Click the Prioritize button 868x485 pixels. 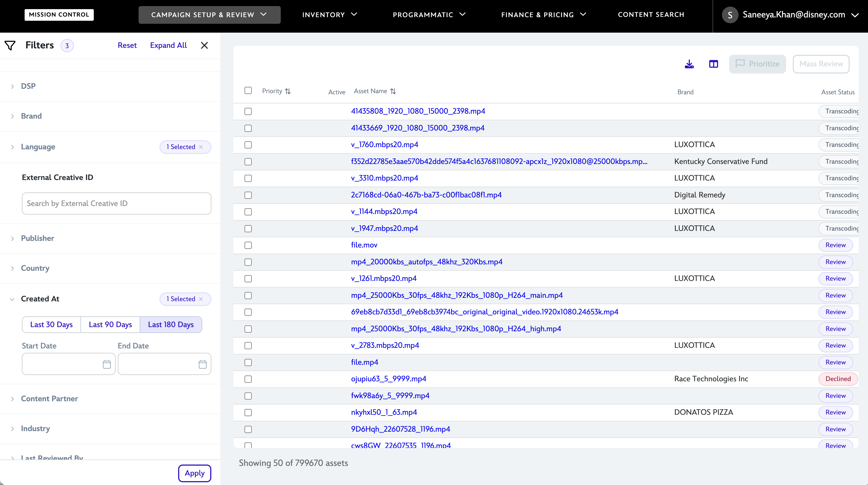757,64
